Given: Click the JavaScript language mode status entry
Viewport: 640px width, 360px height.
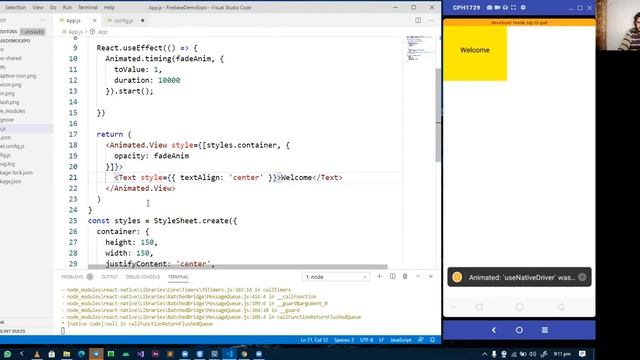Looking at the screenshot, I should (x=401, y=340).
